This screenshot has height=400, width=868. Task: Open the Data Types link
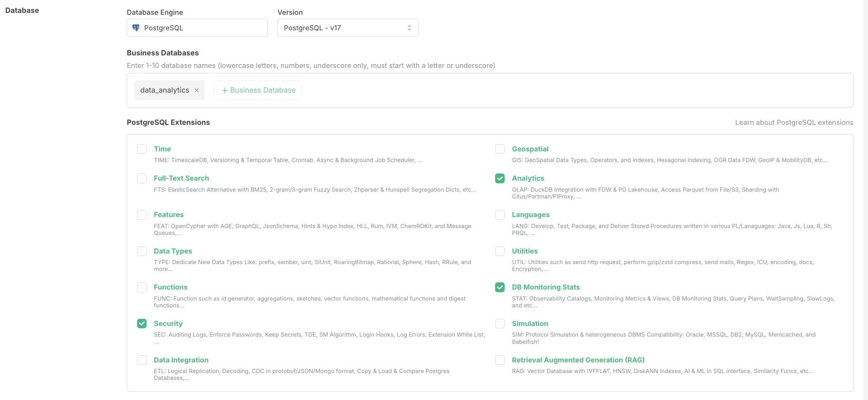click(173, 251)
